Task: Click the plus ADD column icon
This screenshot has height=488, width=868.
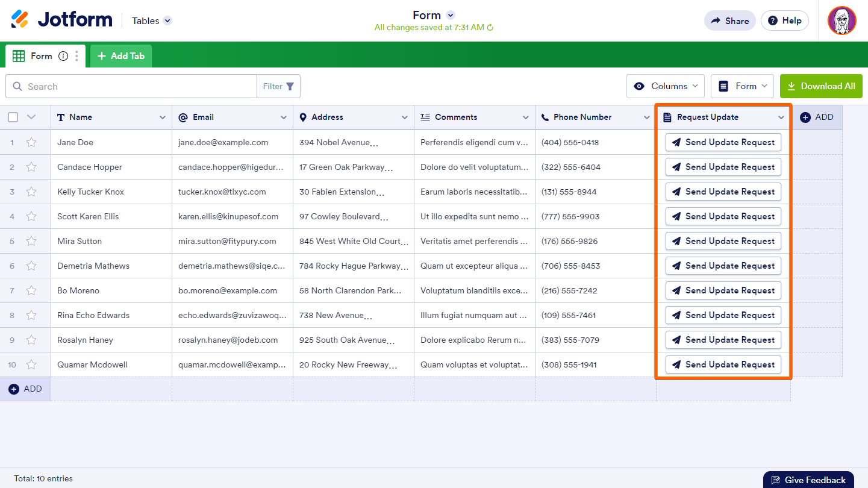Action: pos(805,117)
